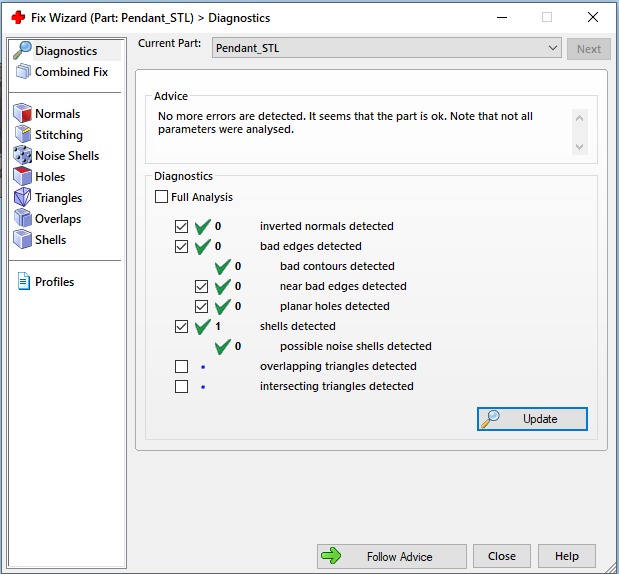This screenshot has width=619, height=574.
Task: Click green checkmark beside near bad edges
Action: pos(223,287)
